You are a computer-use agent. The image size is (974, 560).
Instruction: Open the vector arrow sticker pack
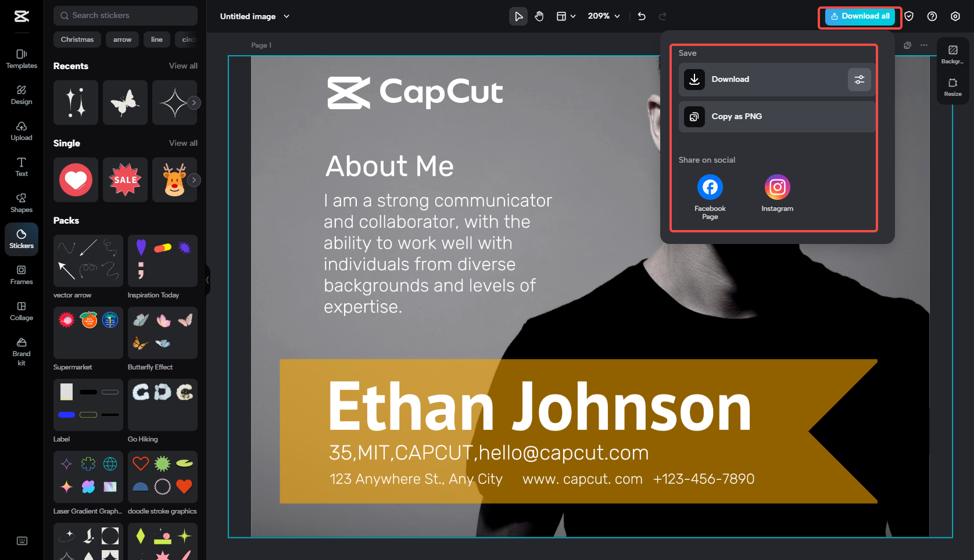click(x=88, y=261)
